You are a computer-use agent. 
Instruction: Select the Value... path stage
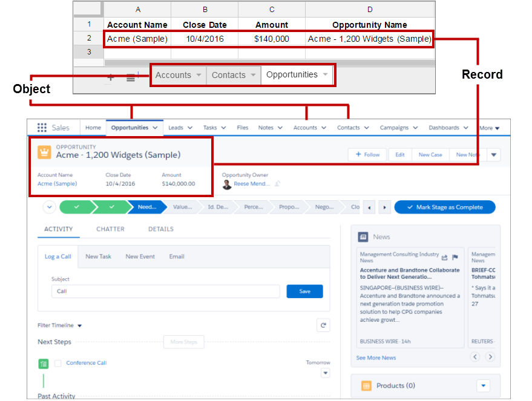[183, 207]
